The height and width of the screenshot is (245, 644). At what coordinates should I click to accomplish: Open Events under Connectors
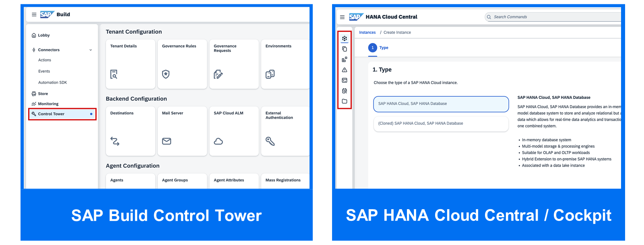[44, 71]
